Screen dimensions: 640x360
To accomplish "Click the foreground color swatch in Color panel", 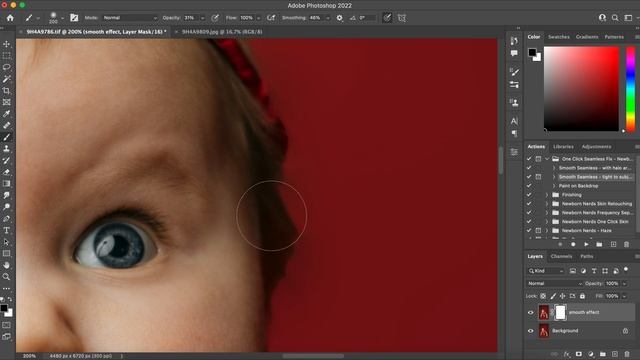I will 532,52.
